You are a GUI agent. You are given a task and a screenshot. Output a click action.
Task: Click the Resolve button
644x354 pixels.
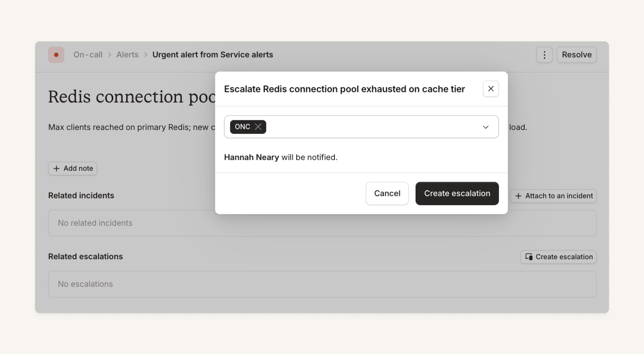[x=577, y=55]
